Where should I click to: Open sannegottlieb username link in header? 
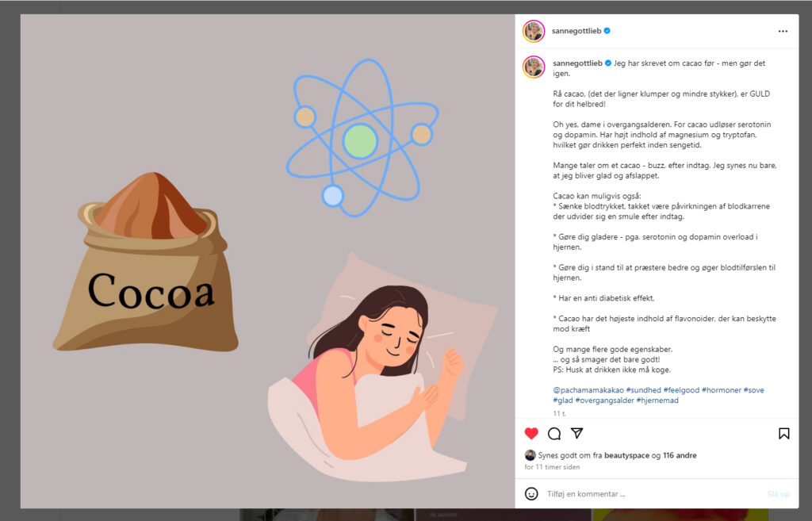point(576,31)
